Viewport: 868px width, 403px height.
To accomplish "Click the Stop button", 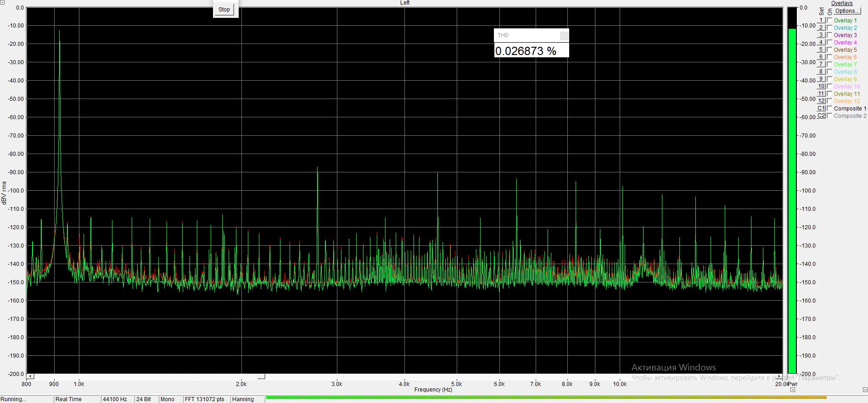I will pos(224,10).
